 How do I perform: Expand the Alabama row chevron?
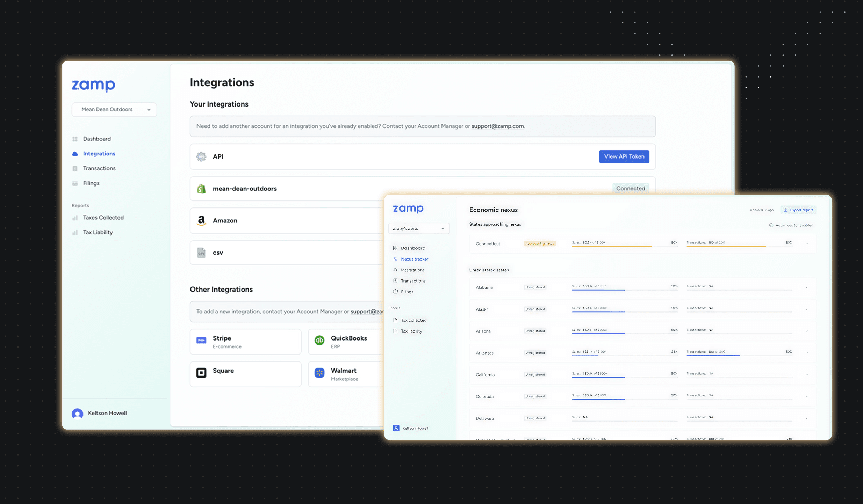(807, 287)
